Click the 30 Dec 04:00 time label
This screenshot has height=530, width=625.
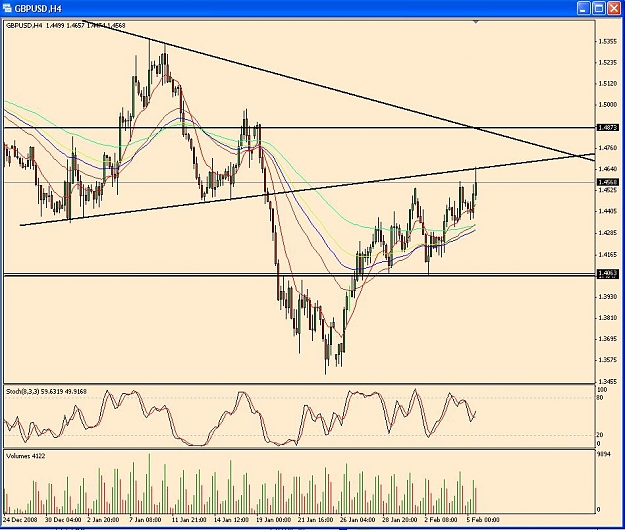point(63,520)
